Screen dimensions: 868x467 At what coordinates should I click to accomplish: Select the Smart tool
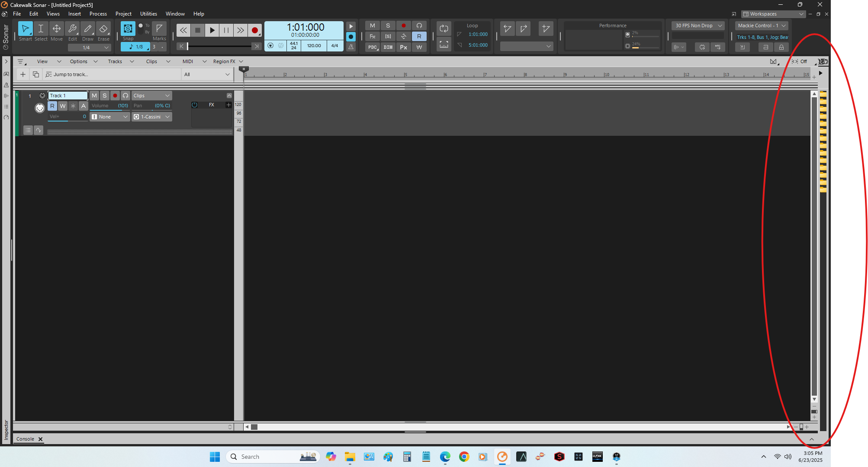tap(25, 29)
